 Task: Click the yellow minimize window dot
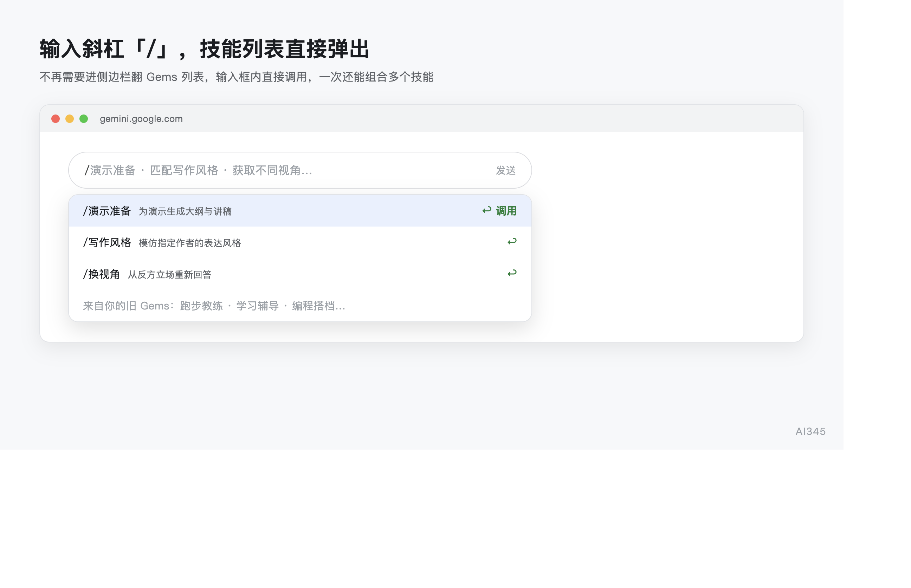[70, 119]
